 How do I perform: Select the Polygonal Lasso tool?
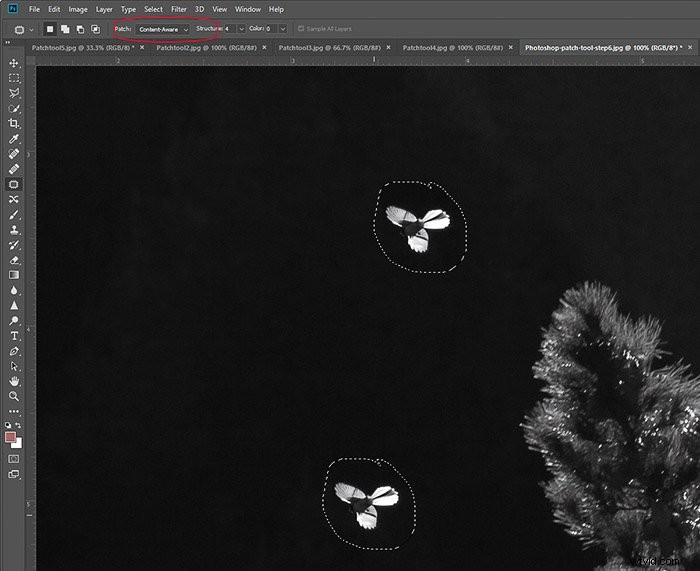tap(14, 93)
